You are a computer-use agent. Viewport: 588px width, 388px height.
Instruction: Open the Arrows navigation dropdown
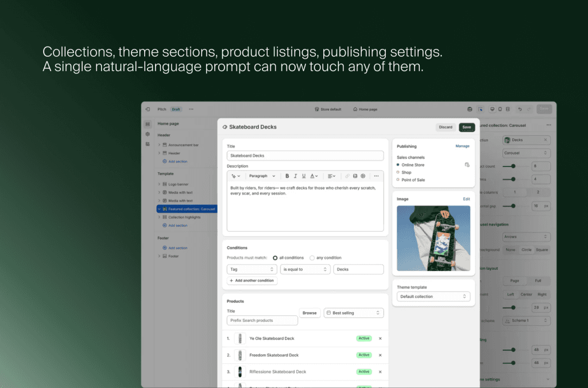click(526, 236)
